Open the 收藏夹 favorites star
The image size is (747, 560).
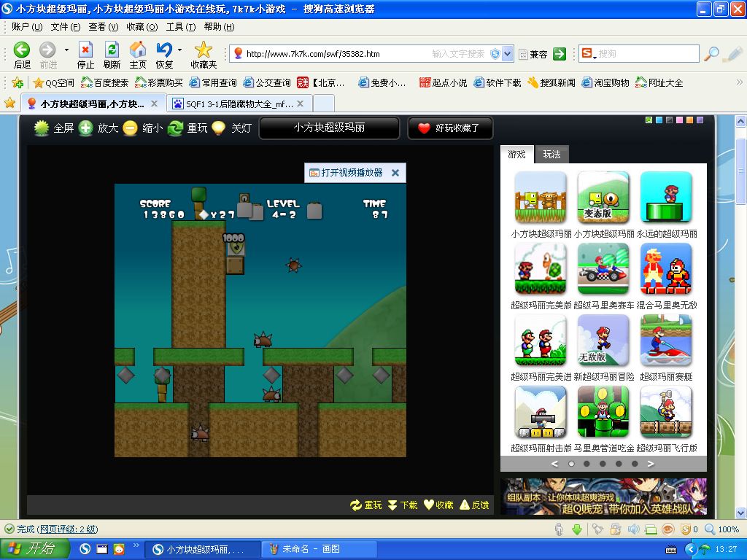pyautogui.click(x=204, y=50)
